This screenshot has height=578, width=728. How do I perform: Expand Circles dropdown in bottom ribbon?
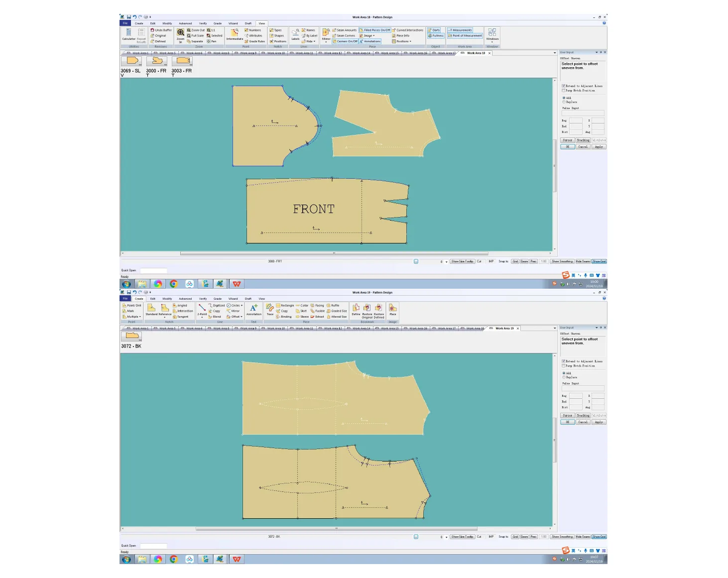235,305
